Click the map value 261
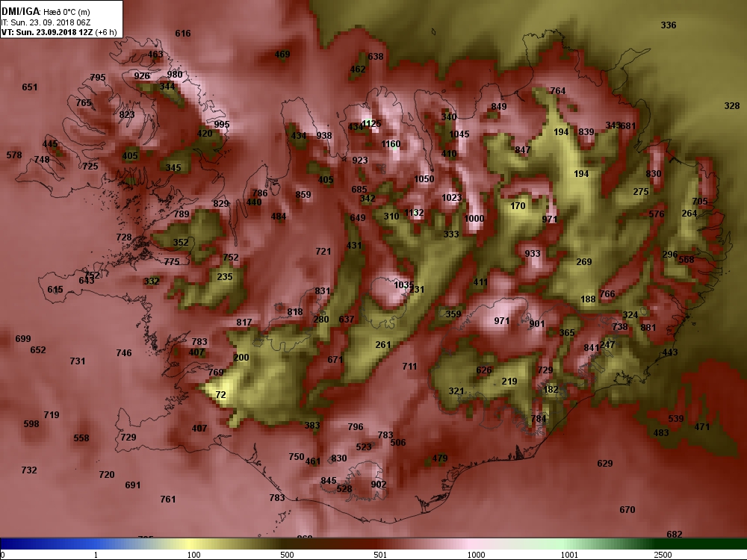 pos(383,345)
